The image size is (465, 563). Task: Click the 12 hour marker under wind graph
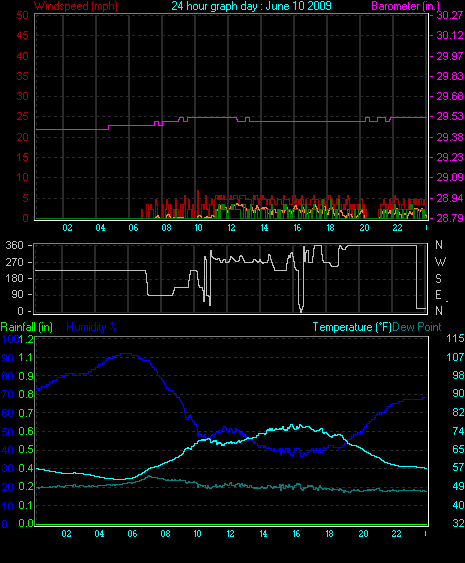pyautogui.click(x=231, y=228)
